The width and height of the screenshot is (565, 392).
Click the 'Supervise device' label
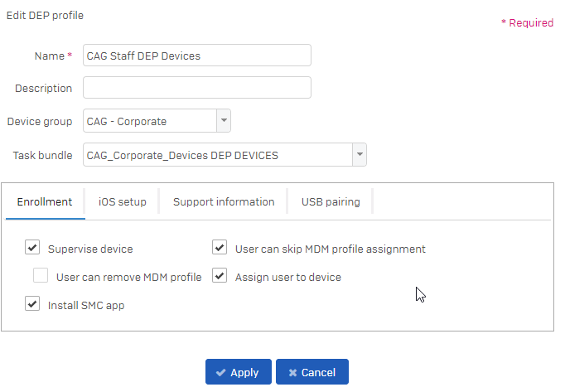pos(90,249)
